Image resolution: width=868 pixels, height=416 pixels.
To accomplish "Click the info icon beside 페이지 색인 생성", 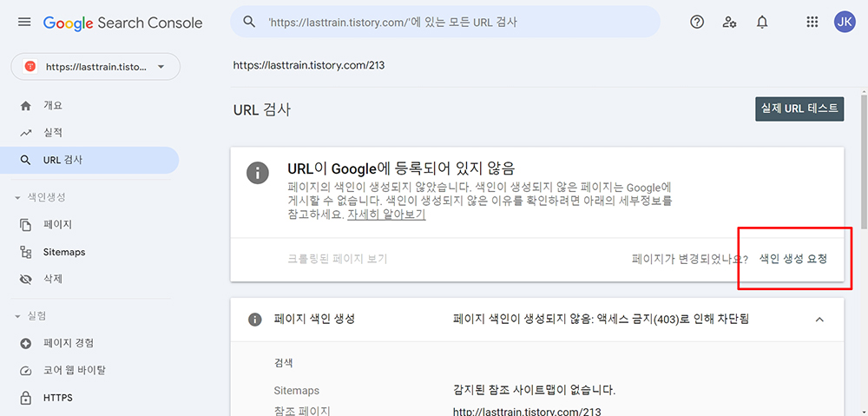I will (x=254, y=320).
